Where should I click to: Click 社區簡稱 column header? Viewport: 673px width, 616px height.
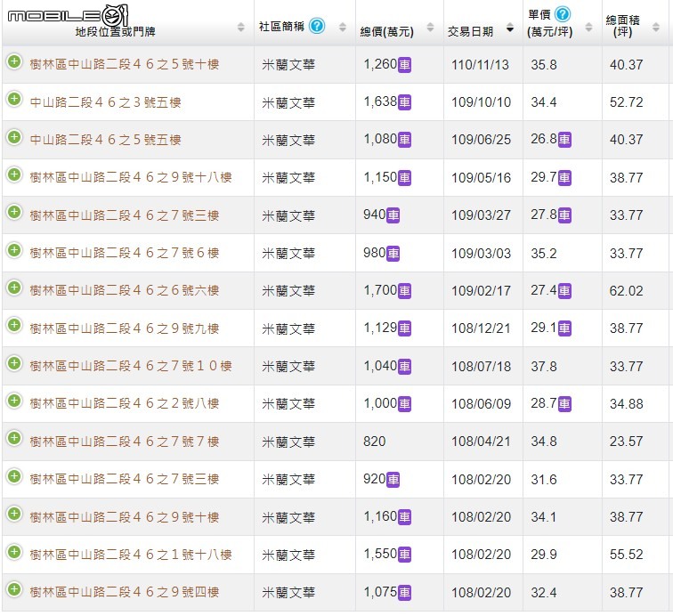click(x=281, y=27)
